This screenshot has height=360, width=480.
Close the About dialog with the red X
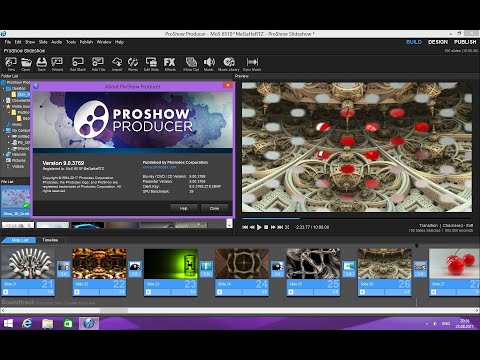point(228,85)
